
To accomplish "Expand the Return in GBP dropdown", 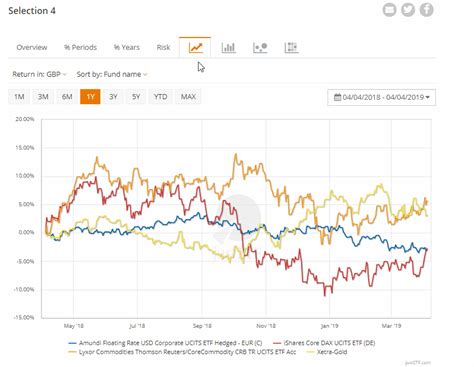I will pos(39,74).
